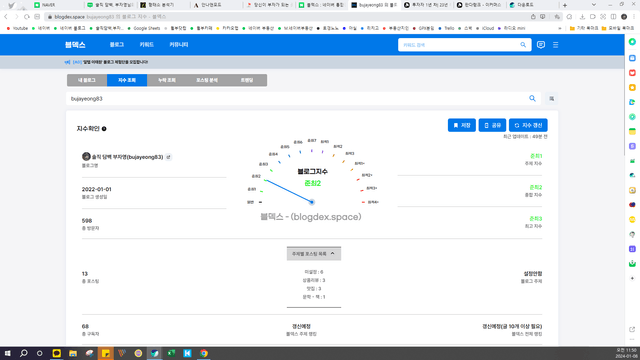The height and width of the screenshot is (360, 640).
Task: Open the 키워드 menu in header
Action: click(147, 44)
